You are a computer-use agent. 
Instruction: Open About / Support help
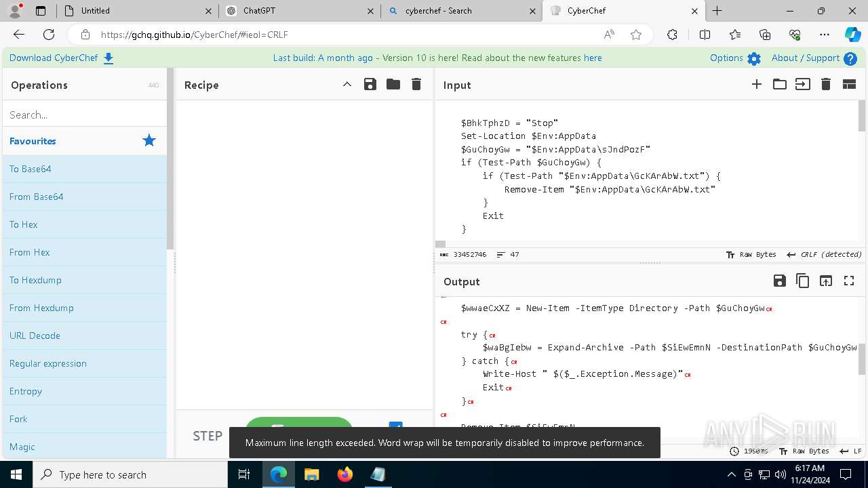click(814, 58)
